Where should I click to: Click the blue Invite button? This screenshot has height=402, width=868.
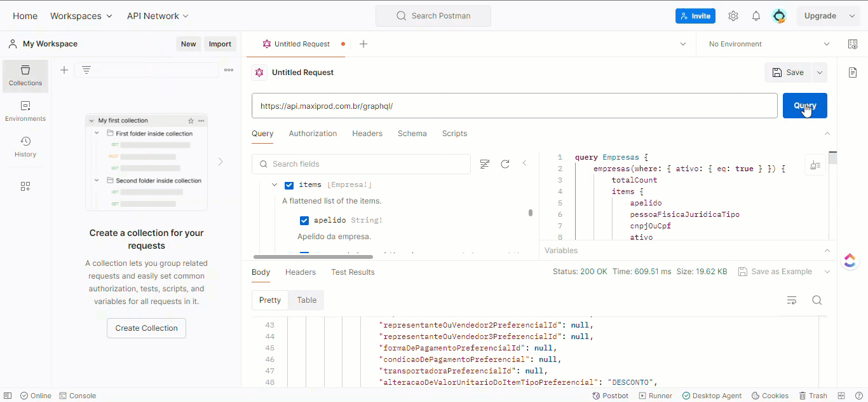coord(695,16)
